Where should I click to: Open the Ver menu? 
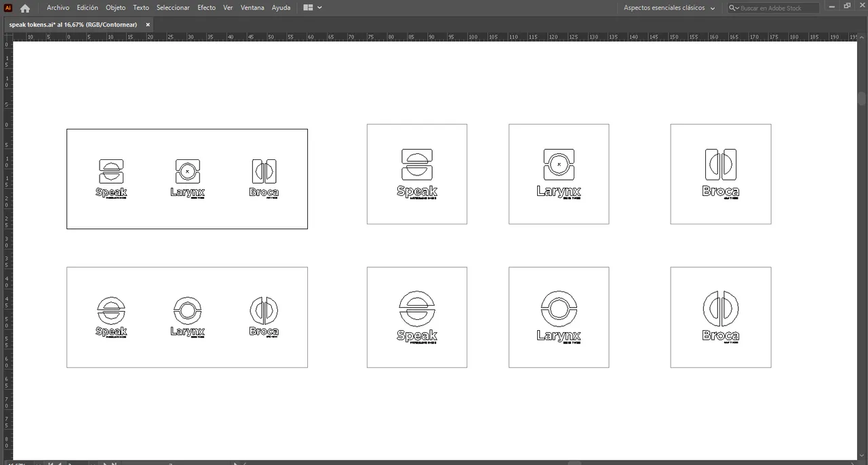(228, 7)
